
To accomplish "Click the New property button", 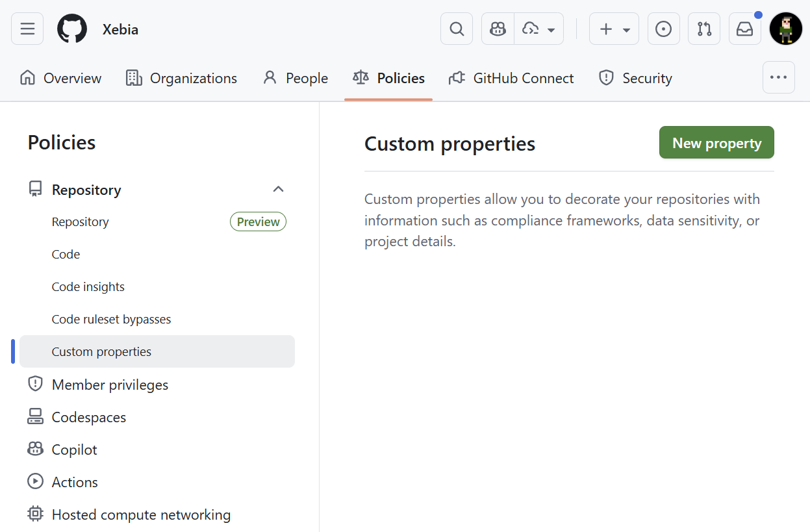I will tap(716, 143).
